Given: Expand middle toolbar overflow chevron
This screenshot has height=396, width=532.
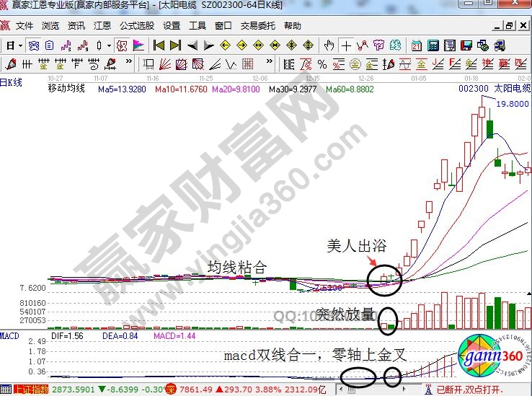Looking at the screenshot, I should click(270, 61).
